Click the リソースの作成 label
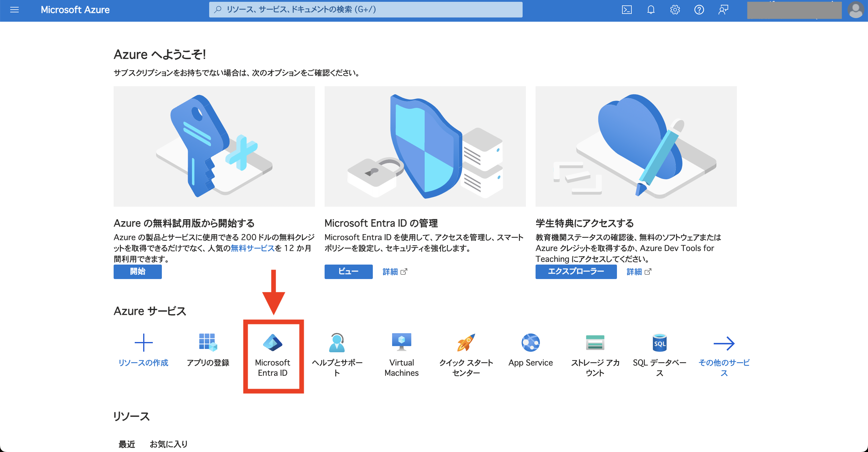868x452 pixels. click(143, 363)
